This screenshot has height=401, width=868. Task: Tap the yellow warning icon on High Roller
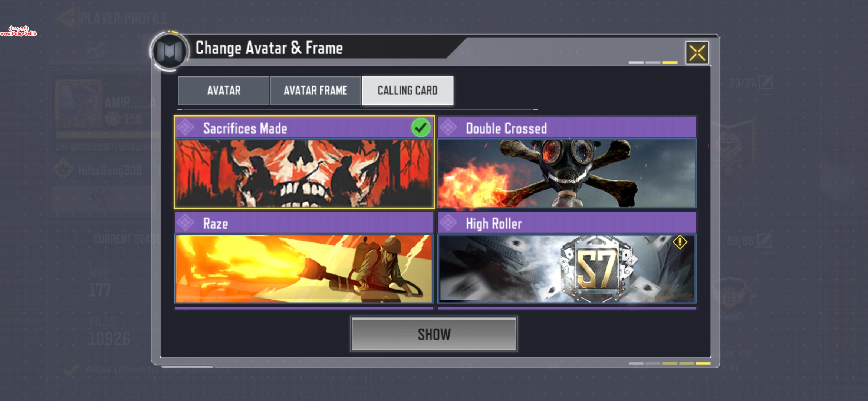(x=680, y=242)
